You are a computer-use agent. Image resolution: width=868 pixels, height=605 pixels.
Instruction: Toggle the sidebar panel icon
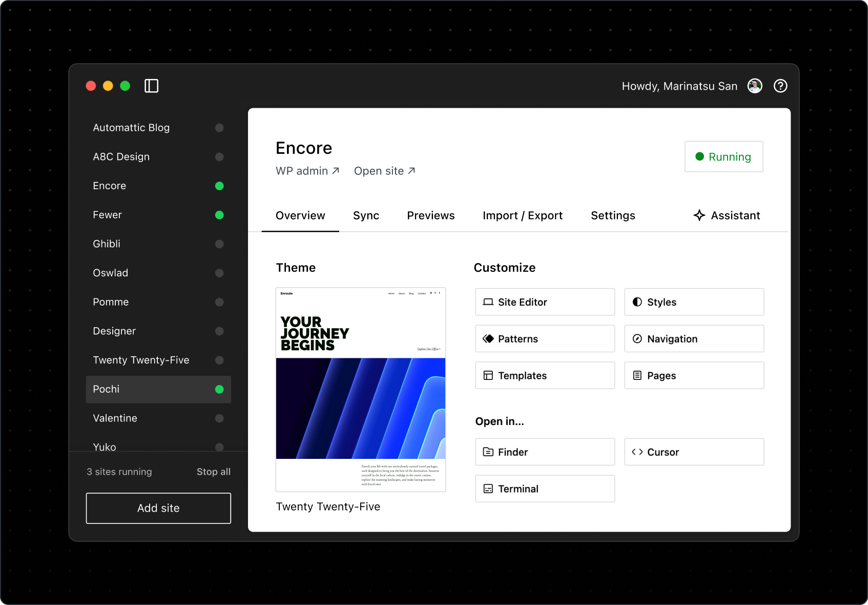coord(151,86)
